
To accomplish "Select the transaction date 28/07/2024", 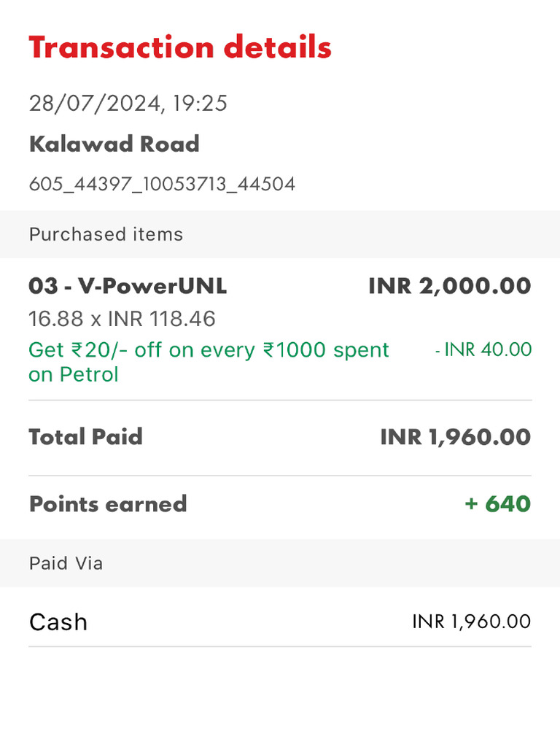I will (x=95, y=104).
